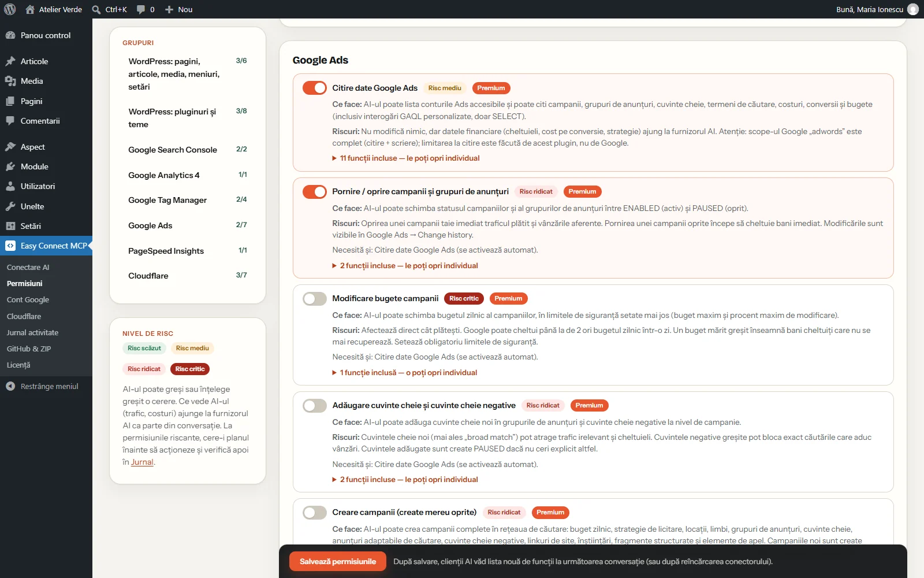Click Premium badge beside Citire date Google Ads
The image size is (924, 578).
[x=491, y=88]
